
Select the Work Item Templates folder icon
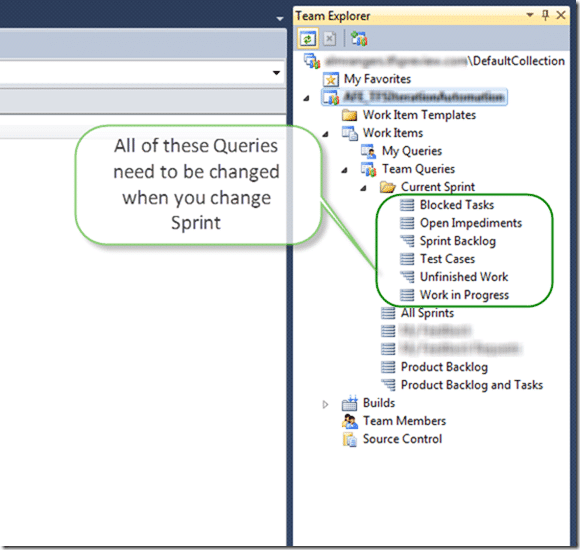click(350, 115)
